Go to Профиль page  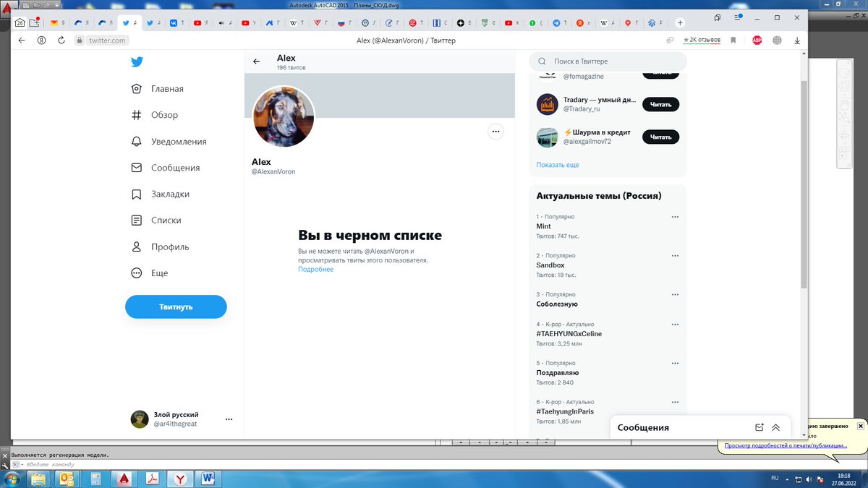(x=160, y=247)
